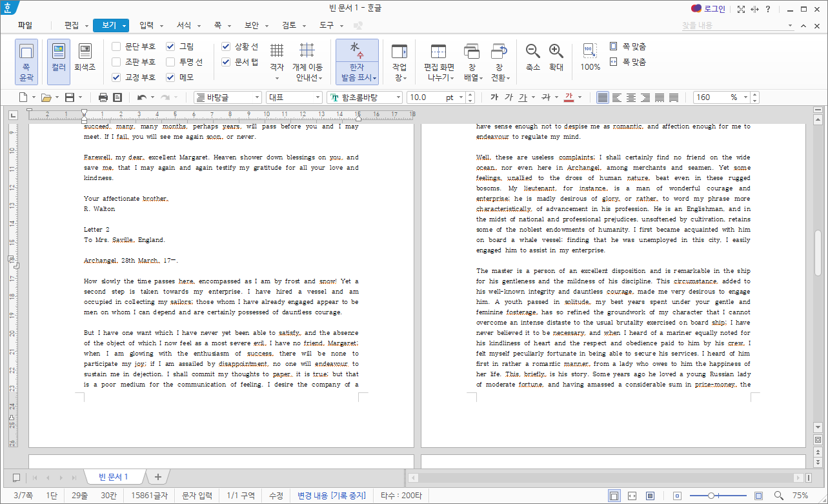828x504 pixels.
Task: Click the undo arrow
Action: point(142,97)
